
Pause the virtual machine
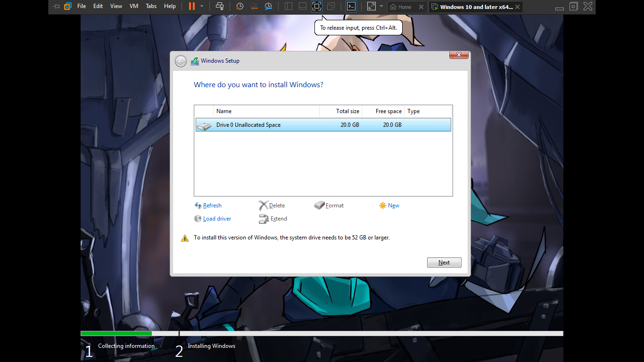tap(192, 7)
